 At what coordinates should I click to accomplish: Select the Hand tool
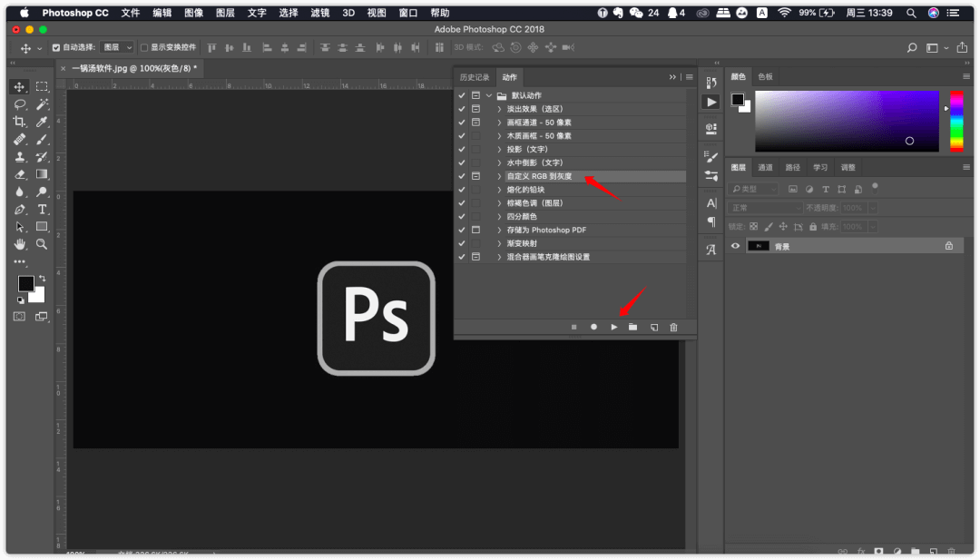[x=19, y=244]
